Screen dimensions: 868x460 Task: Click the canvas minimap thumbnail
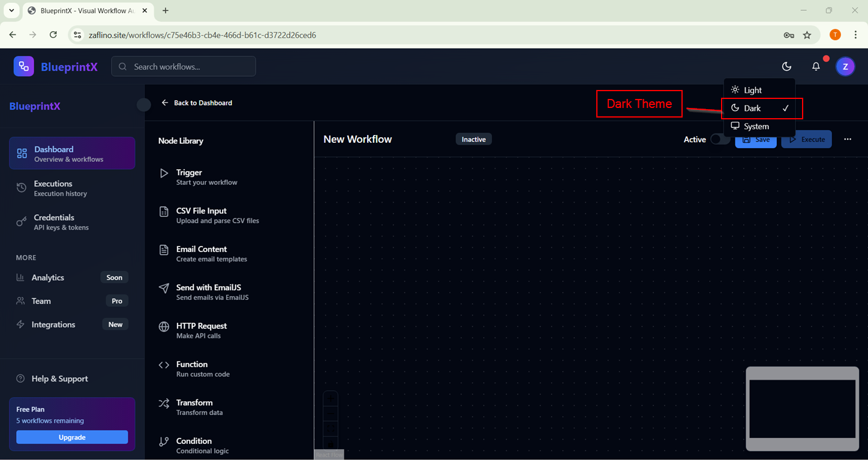(802, 409)
